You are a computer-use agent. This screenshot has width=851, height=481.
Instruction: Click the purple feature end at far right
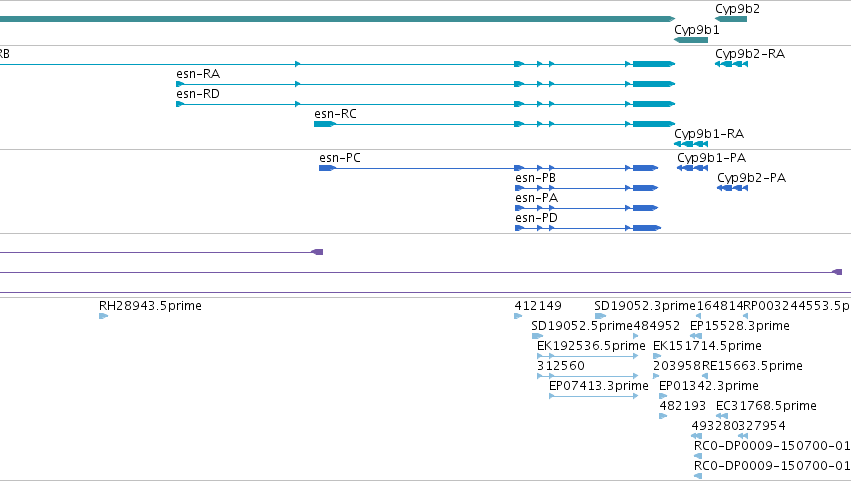click(837, 272)
